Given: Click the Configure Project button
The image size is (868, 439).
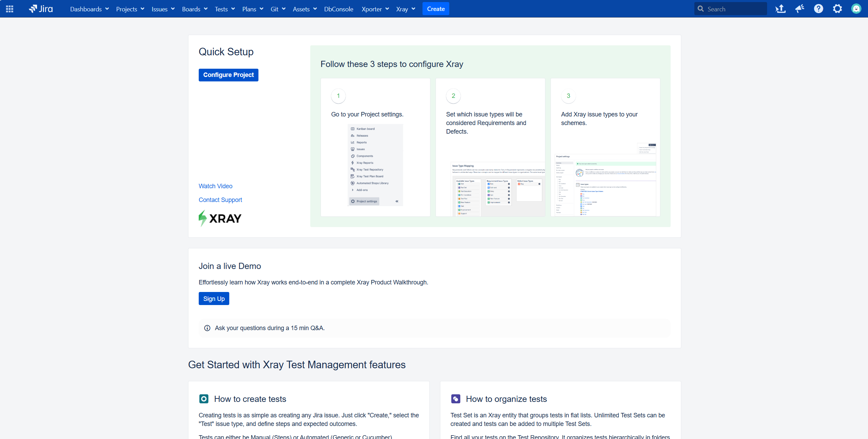Looking at the screenshot, I should pos(228,75).
